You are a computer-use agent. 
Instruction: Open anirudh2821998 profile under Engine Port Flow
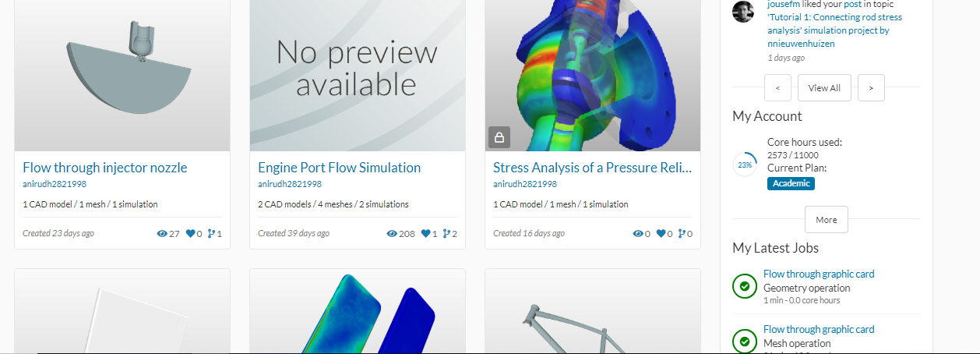(290, 184)
